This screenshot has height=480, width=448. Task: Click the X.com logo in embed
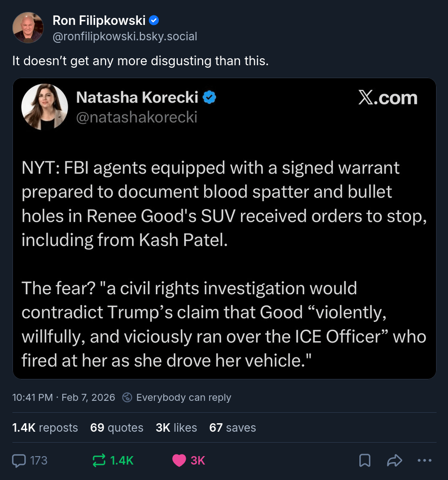388,98
